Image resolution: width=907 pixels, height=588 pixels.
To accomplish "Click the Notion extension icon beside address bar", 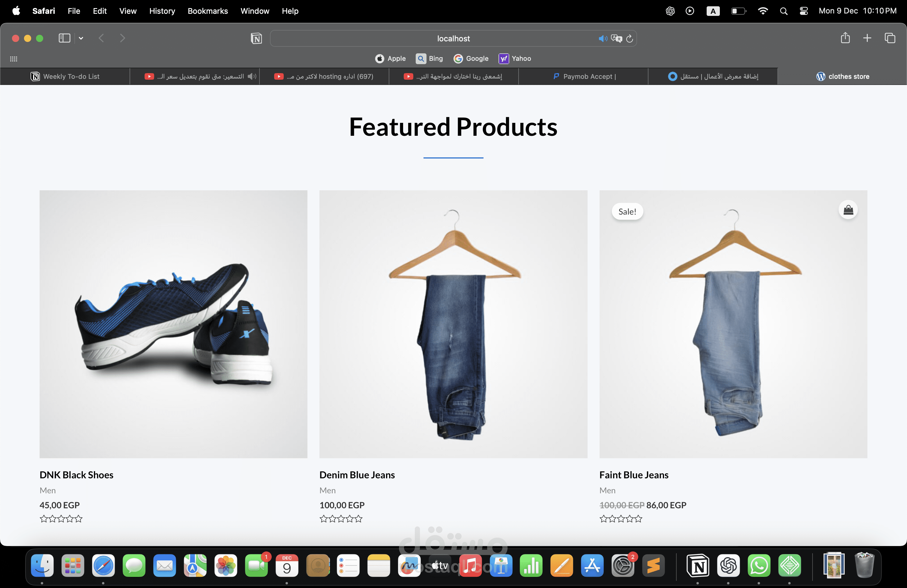I will [256, 38].
